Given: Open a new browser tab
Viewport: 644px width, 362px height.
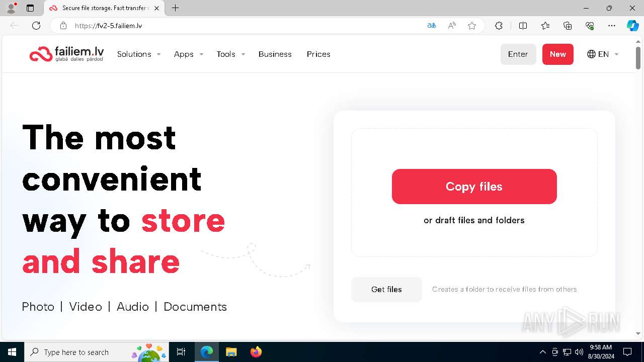Looking at the screenshot, I should pyautogui.click(x=175, y=8).
